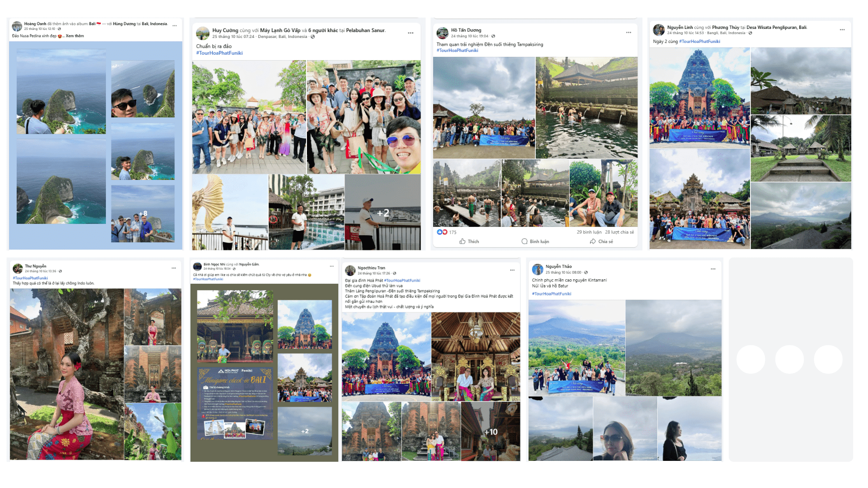Open options menu on Huy Cường's post
This screenshot has width=868, height=488.
pyautogui.click(x=410, y=33)
